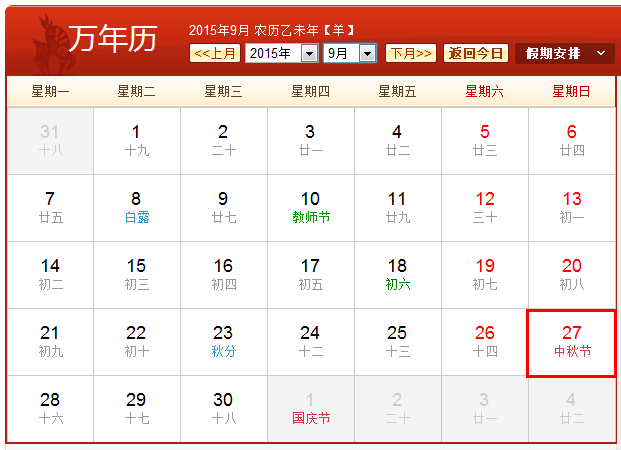Go to next month with 下月>>
Image resolution: width=621 pixels, height=450 pixels.
coord(411,53)
